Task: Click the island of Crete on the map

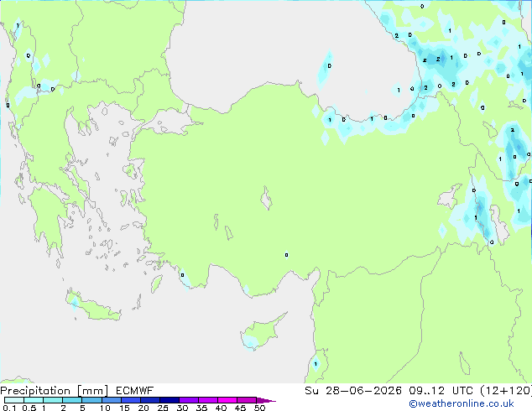Action: pos(93,307)
